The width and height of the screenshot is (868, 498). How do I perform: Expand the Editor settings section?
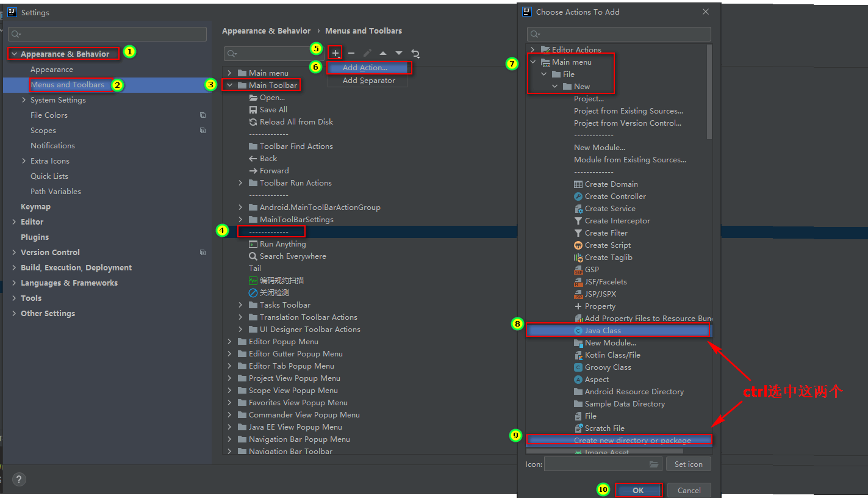(14, 222)
